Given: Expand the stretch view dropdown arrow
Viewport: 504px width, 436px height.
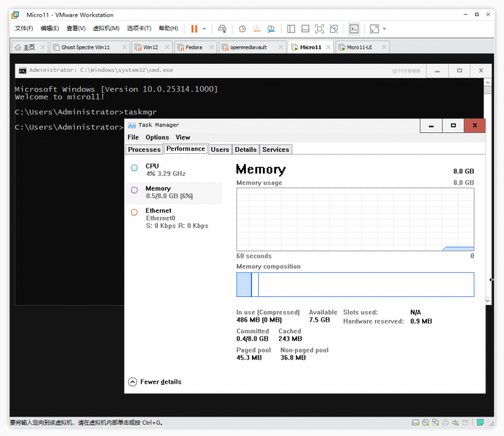Looking at the screenshot, I should [384, 29].
